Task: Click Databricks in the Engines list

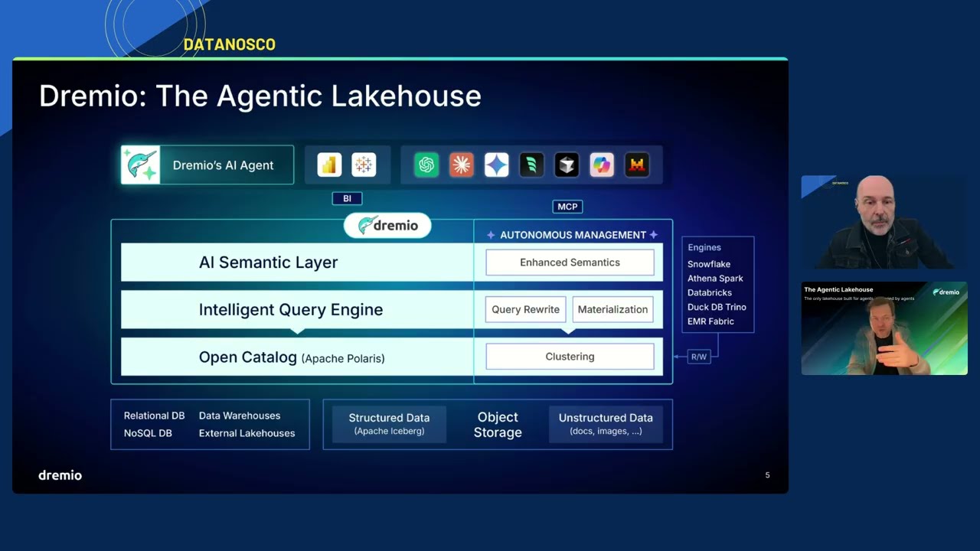Action: [x=710, y=292]
